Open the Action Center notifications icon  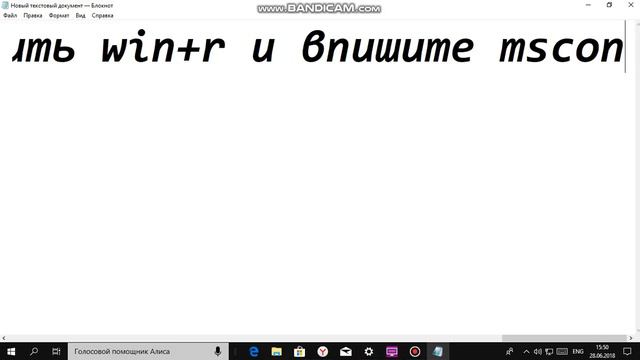(627, 351)
